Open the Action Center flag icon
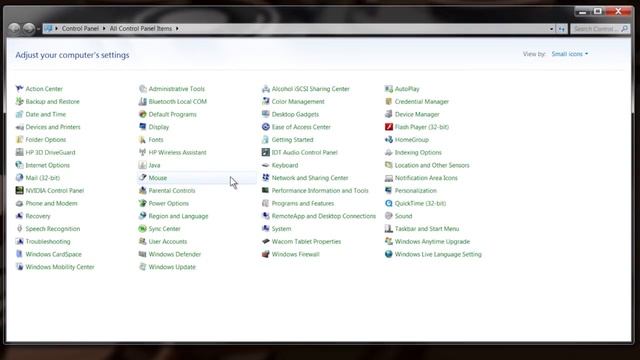Image resolution: width=640 pixels, height=360 pixels. pos(19,89)
